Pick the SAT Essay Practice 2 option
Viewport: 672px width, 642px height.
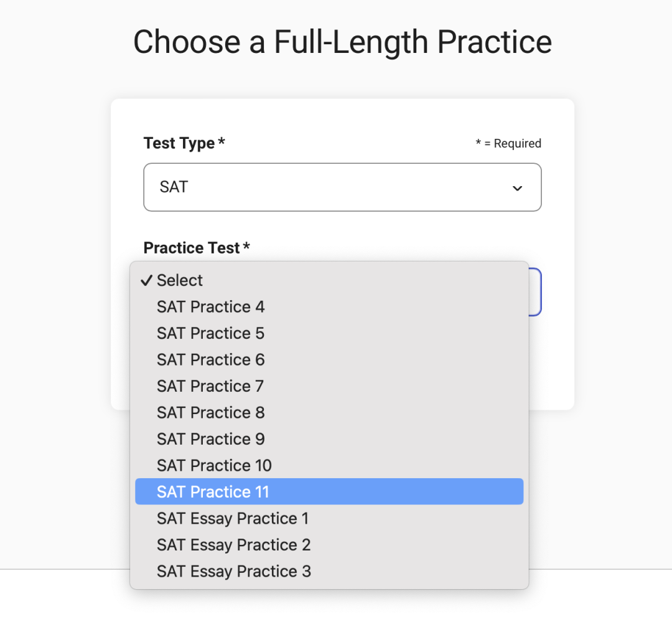click(233, 545)
